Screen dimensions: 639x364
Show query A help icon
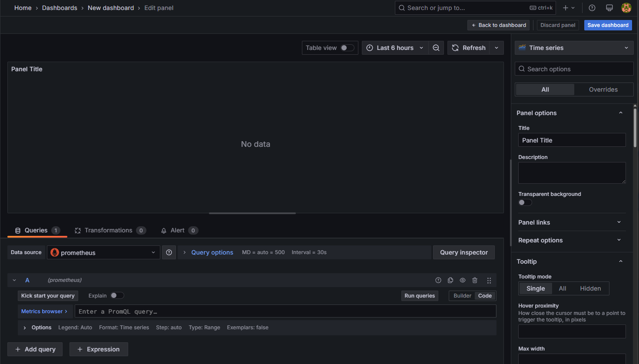(x=438, y=280)
